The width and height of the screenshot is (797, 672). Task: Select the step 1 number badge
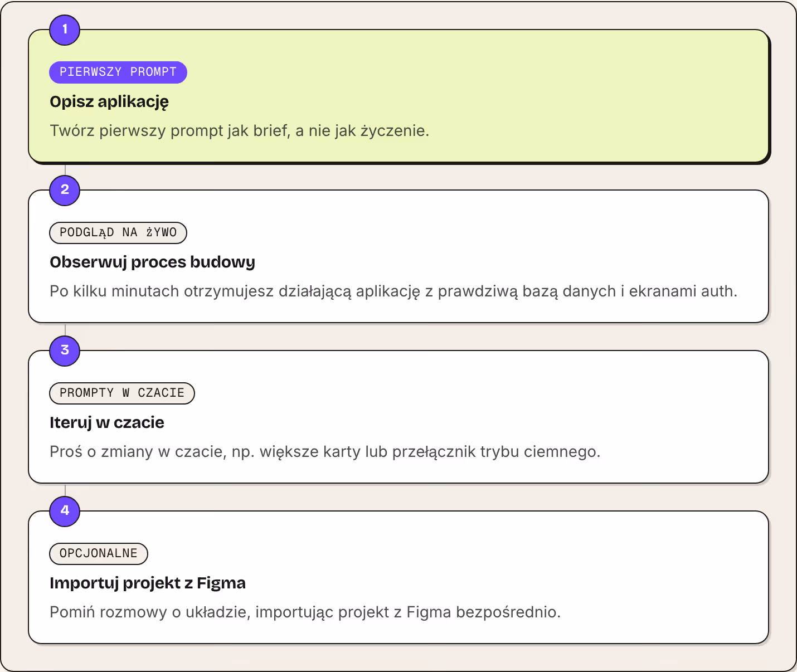65,30
